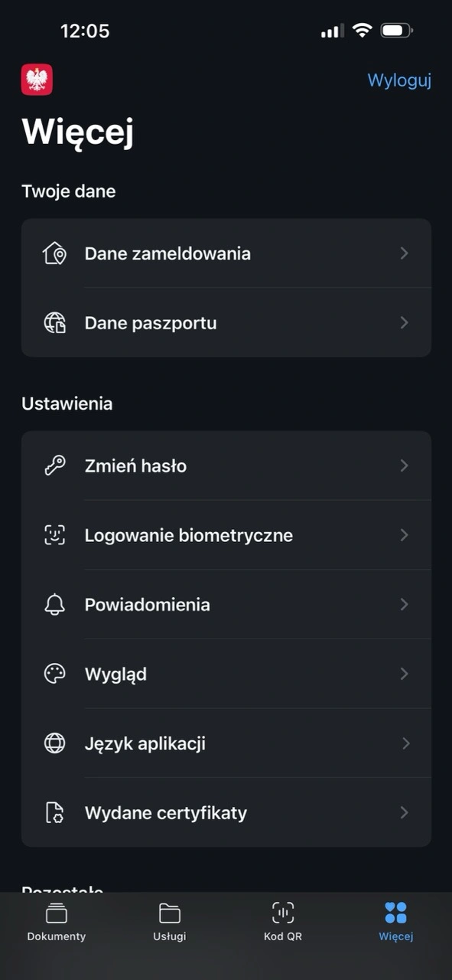Tap the globe document icon for Dane paszportu
The height and width of the screenshot is (980, 452).
[x=54, y=323]
